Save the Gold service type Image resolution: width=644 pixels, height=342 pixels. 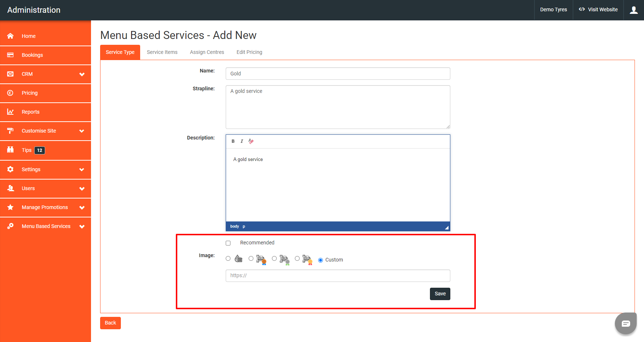440,294
